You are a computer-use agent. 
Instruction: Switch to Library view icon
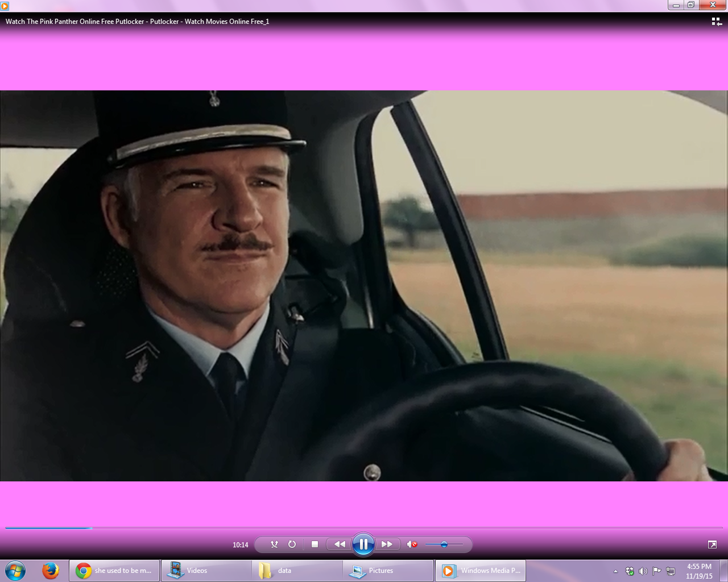(717, 22)
